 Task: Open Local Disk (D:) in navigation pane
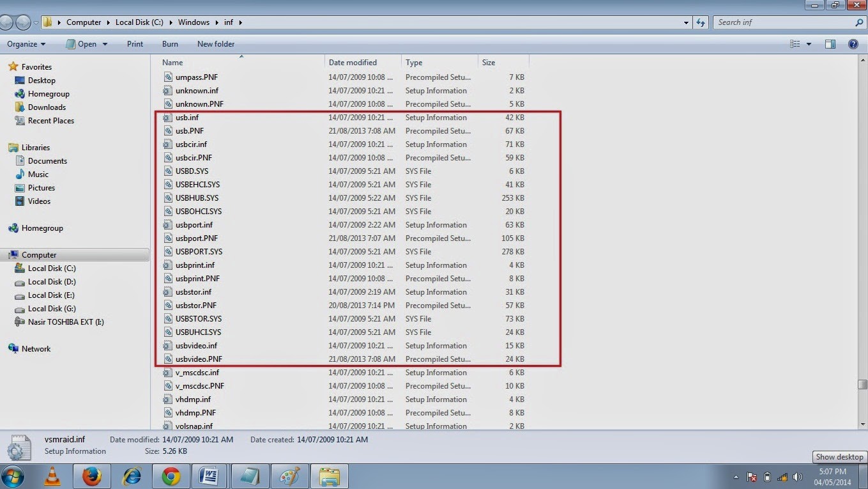tap(52, 282)
